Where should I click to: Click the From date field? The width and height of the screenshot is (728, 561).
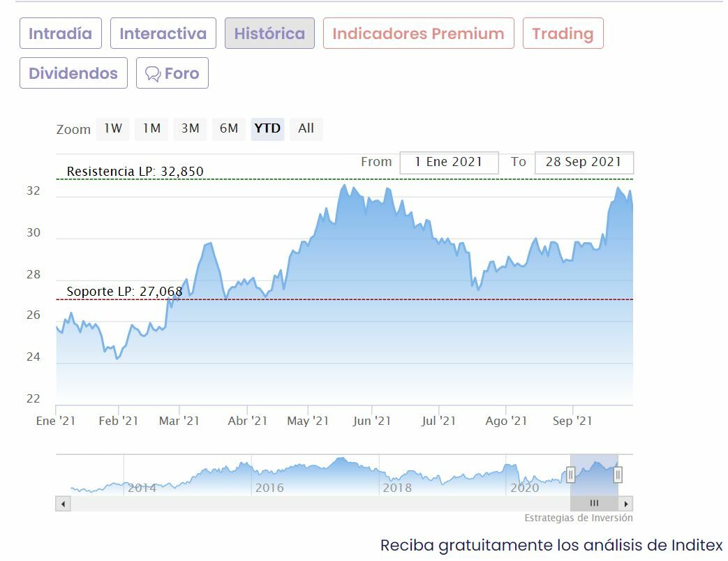[x=449, y=163]
